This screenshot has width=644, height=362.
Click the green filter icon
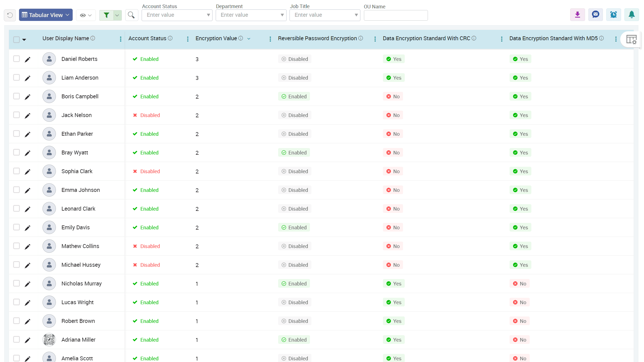(106, 15)
